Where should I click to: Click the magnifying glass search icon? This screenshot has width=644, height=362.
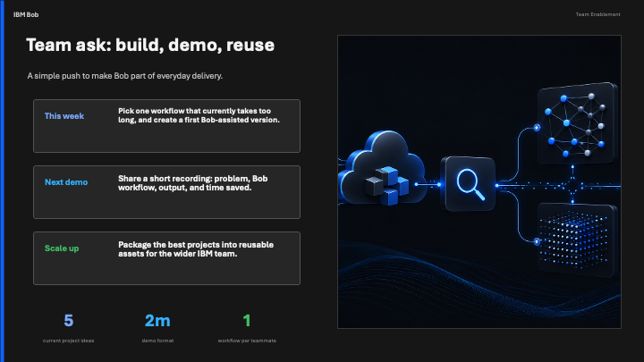pyautogui.click(x=468, y=183)
